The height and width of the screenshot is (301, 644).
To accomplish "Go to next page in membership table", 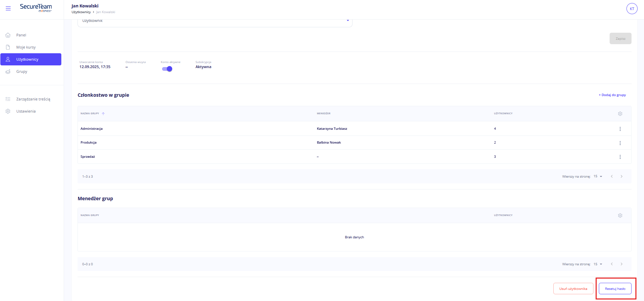I will pyautogui.click(x=621, y=177).
